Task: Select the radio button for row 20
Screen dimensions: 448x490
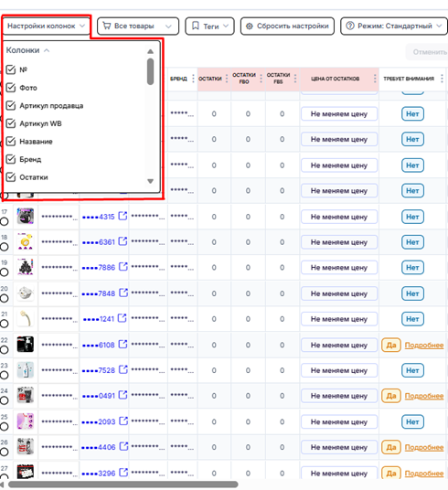Action: tap(5, 298)
